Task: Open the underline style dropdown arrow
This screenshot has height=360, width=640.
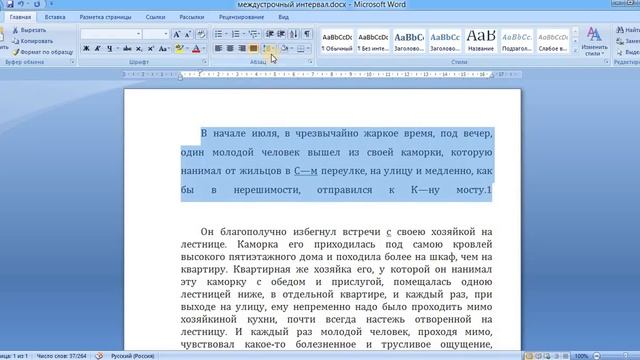Action: (118, 49)
